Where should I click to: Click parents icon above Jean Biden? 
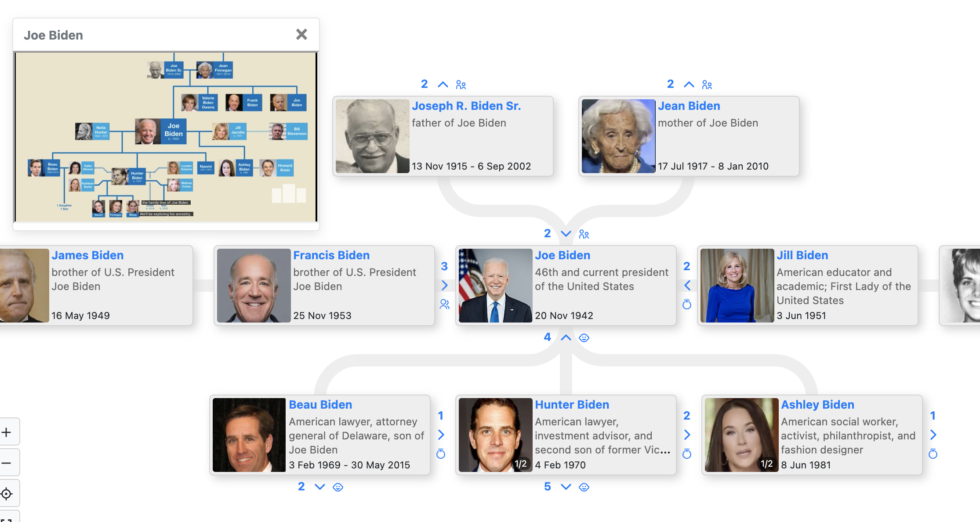coord(707,85)
